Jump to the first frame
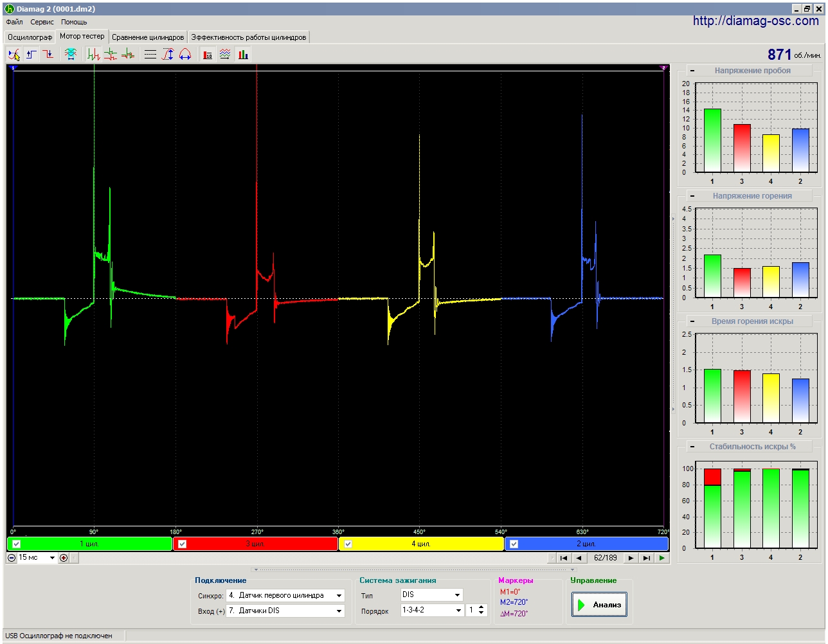This screenshot has width=828, height=644. tap(564, 558)
